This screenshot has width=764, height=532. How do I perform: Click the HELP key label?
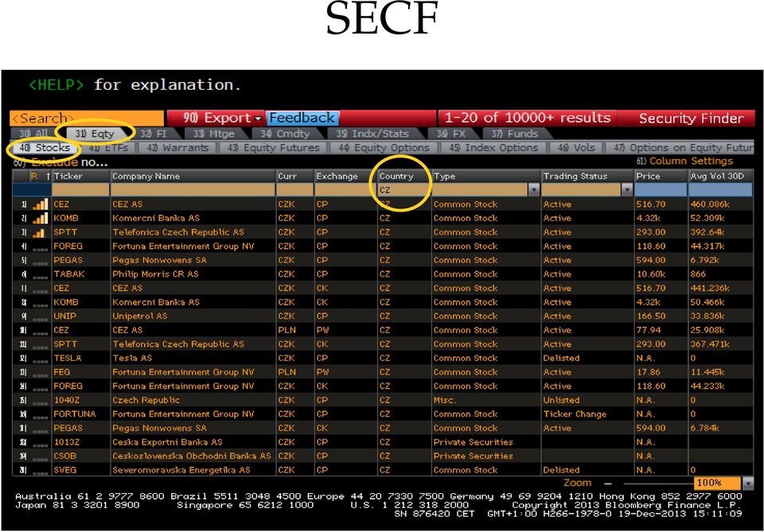[x=56, y=85]
